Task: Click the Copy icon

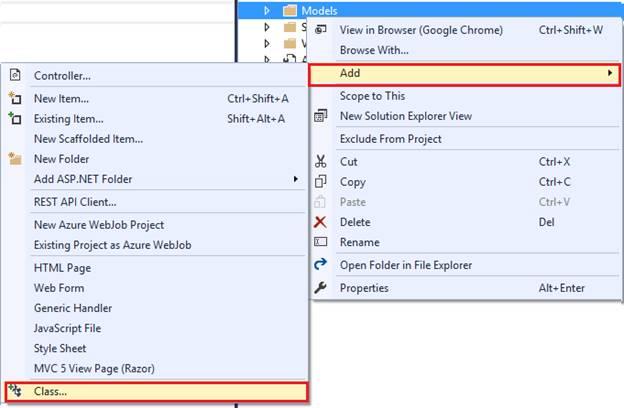Action: pyautogui.click(x=321, y=182)
